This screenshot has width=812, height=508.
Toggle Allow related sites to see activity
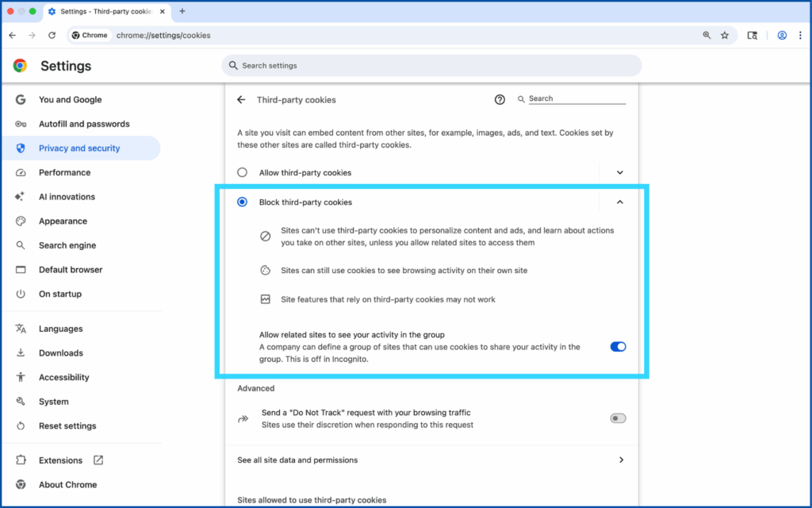click(x=618, y=347)
